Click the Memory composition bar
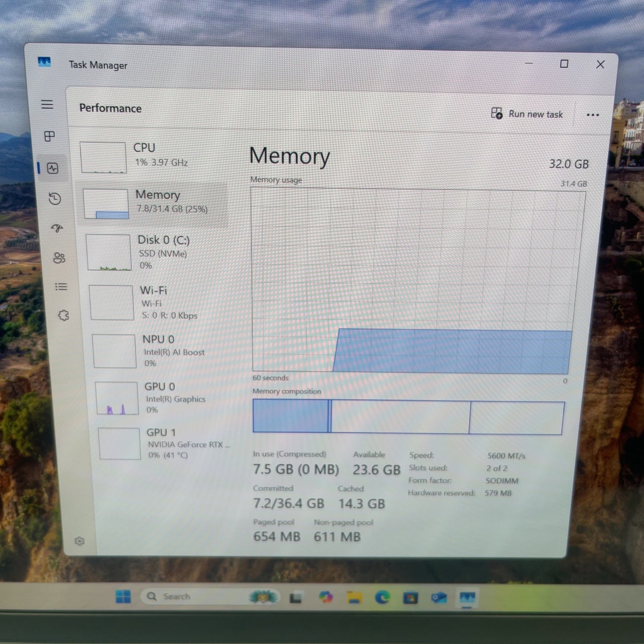 click(x=408, y=417)
